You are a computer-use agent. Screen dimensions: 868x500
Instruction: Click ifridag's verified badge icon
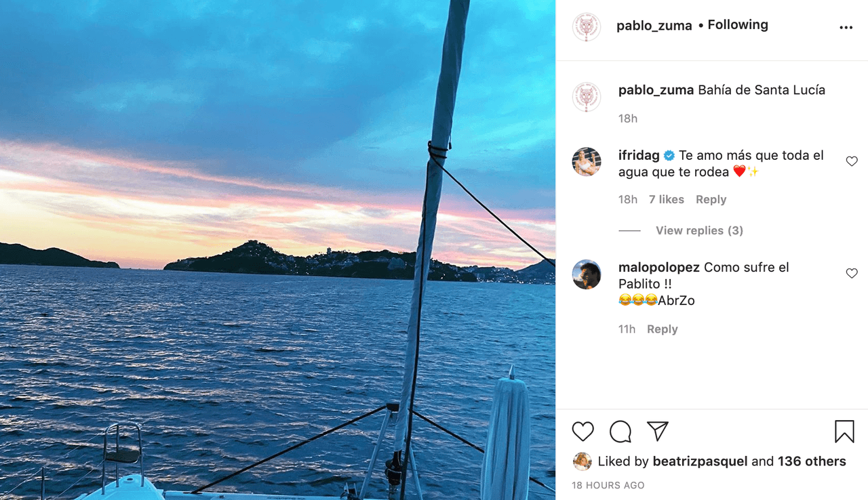tap(668, 155)
